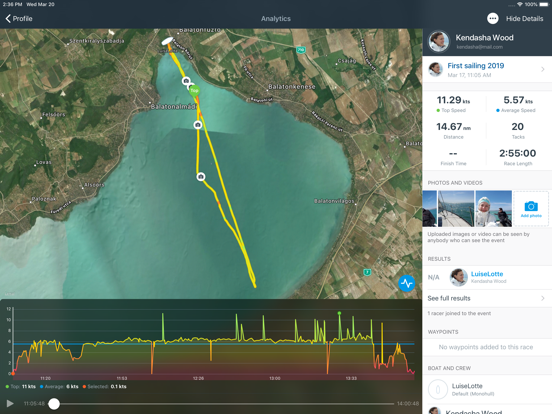Check the Wi-Fi status icon
The width and height of the screenshot is (552, 414).
520,4
